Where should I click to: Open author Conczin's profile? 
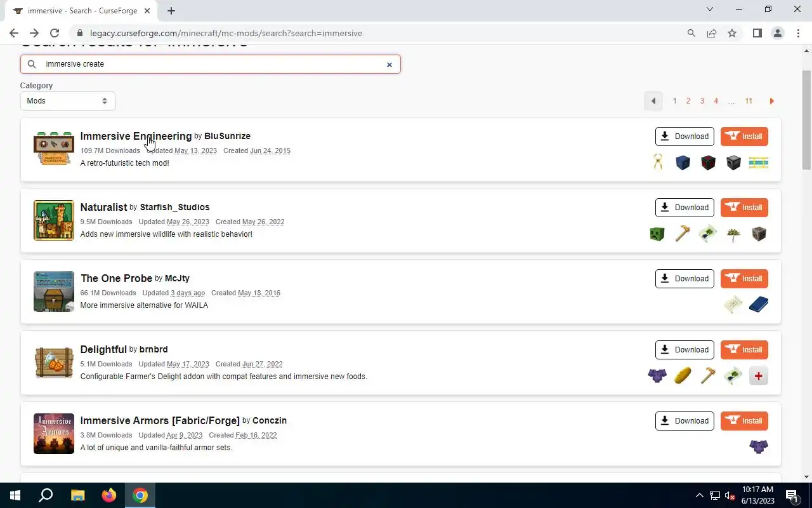[x=270, y=420]
